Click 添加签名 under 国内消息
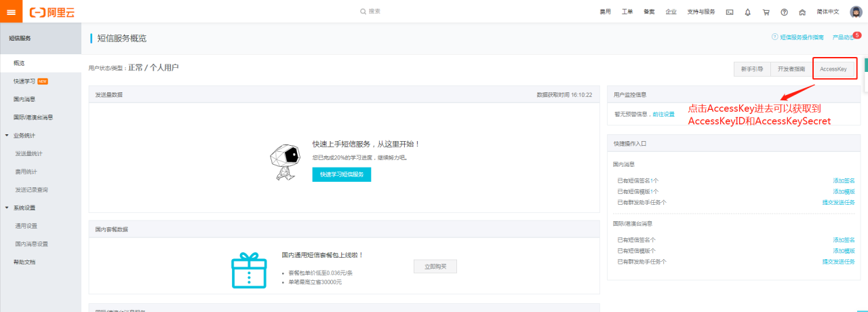Viewport: 868px width, 312px height. click(844, 180)
